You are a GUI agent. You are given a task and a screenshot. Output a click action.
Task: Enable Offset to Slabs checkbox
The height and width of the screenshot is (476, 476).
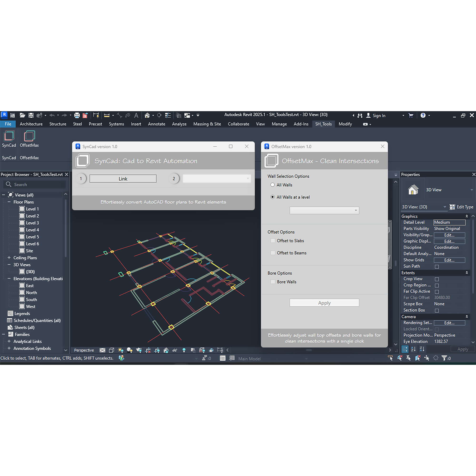pos(273,241)
